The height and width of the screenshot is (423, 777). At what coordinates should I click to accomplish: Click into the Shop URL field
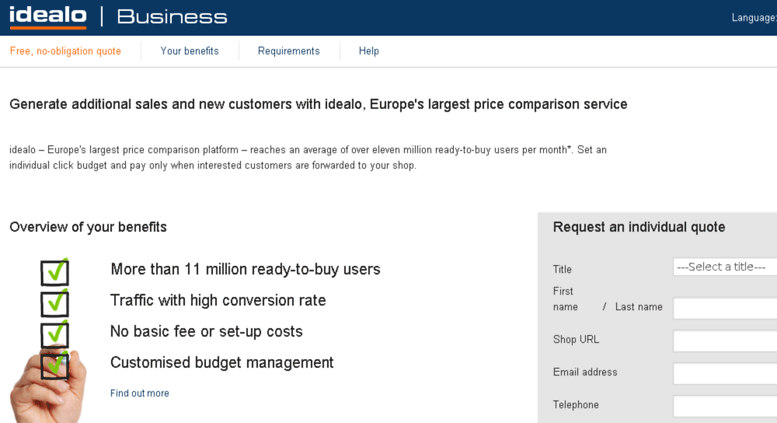tap(724, 341)
